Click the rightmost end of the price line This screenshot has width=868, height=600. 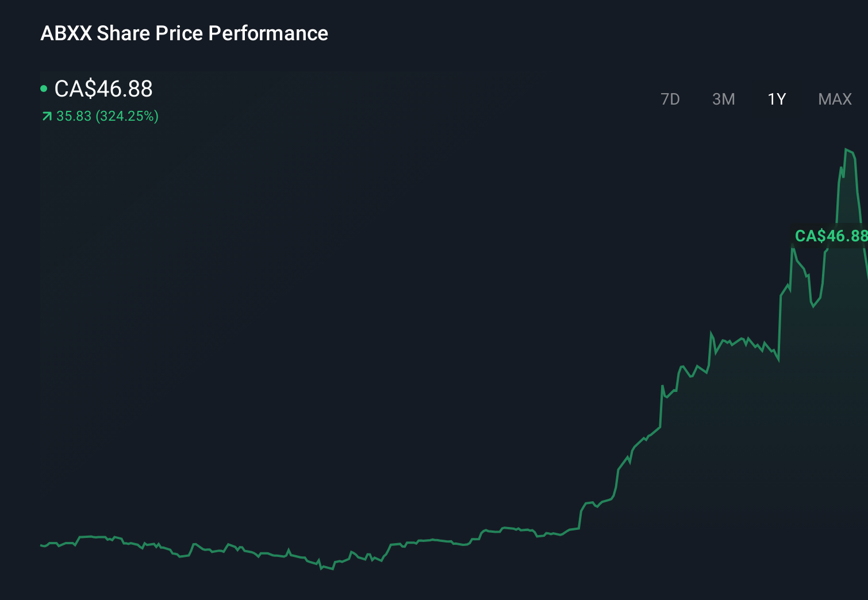click(865, 270)
